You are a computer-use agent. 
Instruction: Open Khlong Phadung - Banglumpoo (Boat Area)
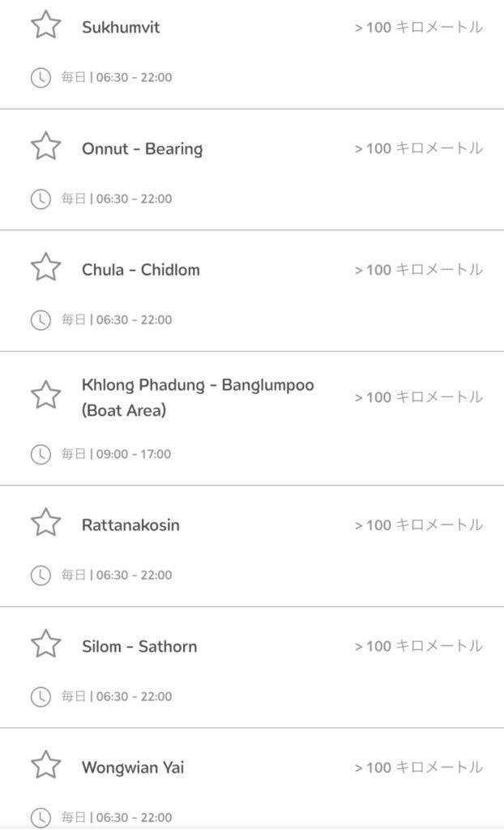coord(197,397)
